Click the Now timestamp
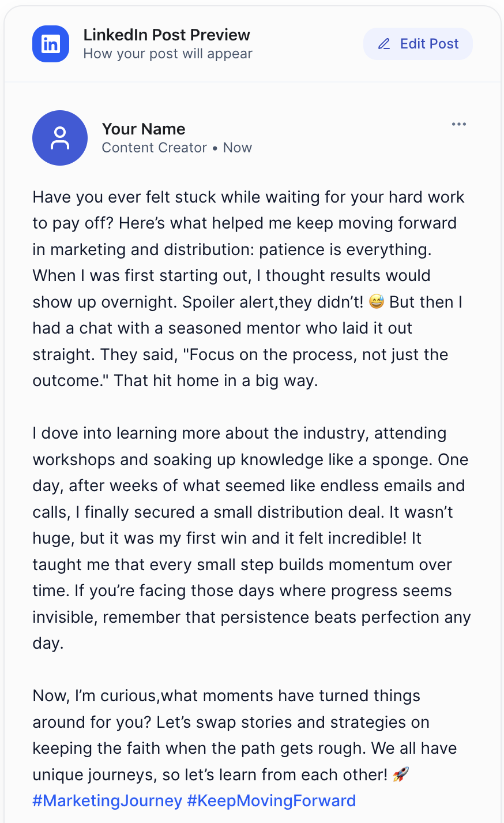 [x=238, y=148]
